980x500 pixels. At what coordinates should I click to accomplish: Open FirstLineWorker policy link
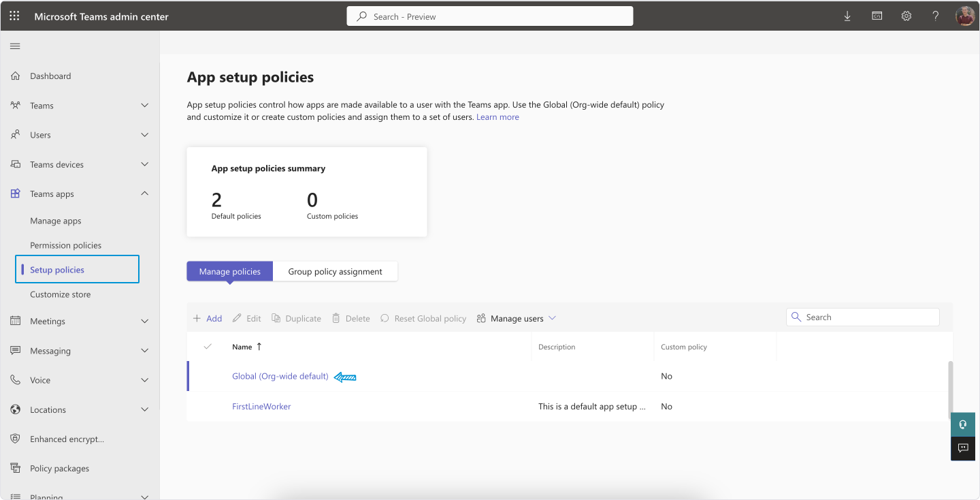(x=261, y=406)
